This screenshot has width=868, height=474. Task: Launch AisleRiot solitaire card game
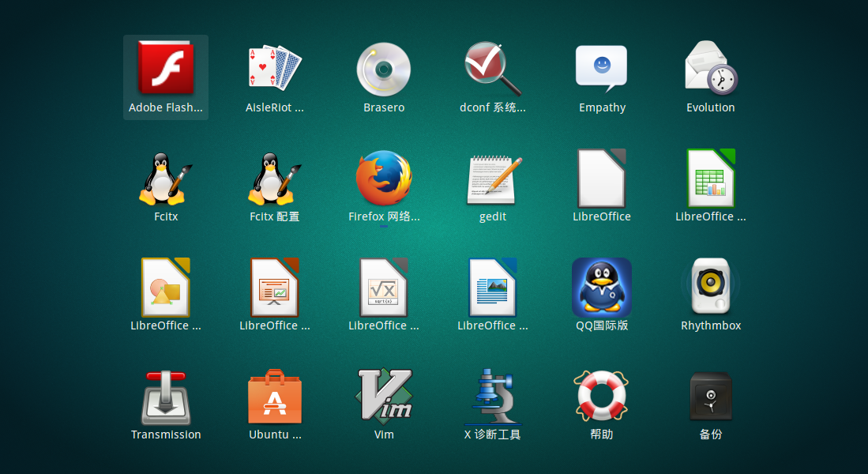(x=275, y=68)
